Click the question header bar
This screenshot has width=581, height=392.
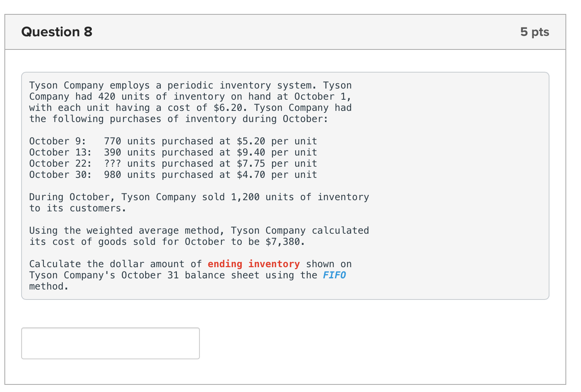(285, 32)
